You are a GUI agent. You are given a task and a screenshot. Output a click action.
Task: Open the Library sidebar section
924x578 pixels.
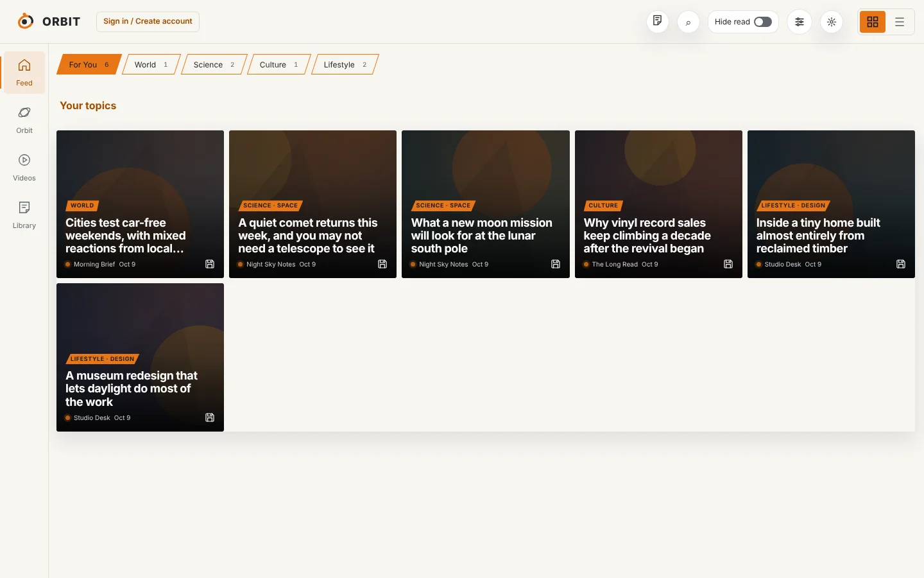[x=24, y=215]
